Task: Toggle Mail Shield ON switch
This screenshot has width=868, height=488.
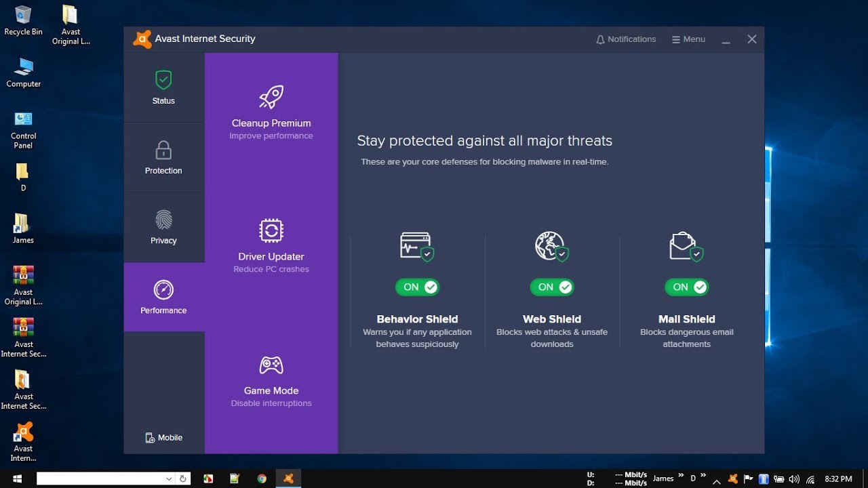Action: 687,287
